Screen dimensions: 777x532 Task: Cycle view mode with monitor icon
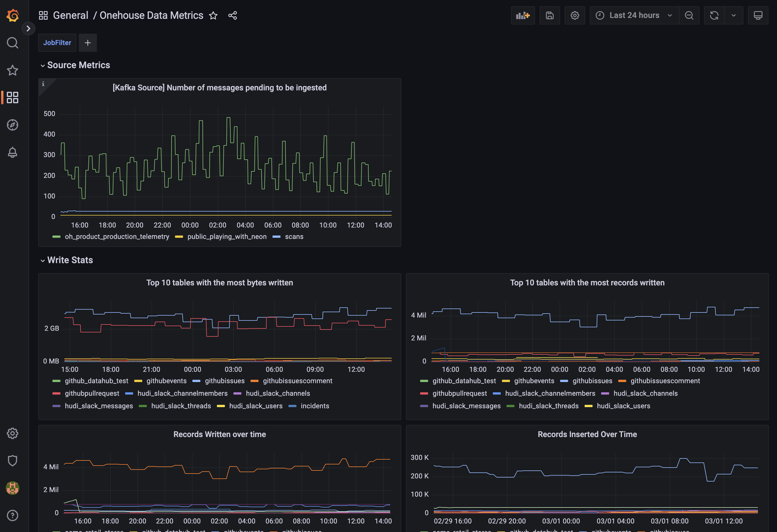pyautogui.click(x=758, y=15)
